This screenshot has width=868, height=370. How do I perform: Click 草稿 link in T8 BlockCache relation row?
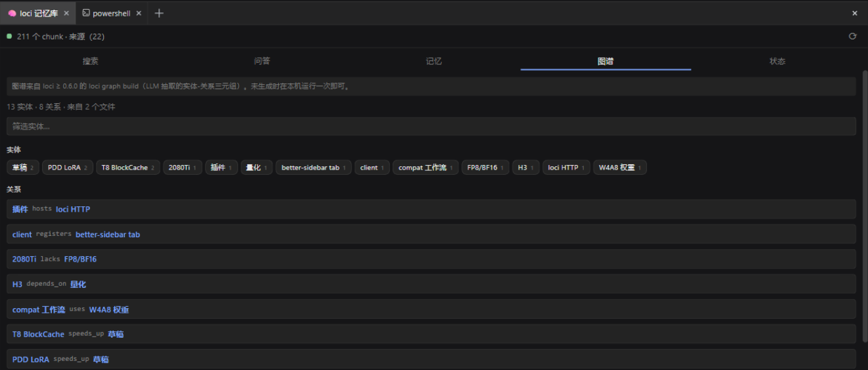pos(116,334)
